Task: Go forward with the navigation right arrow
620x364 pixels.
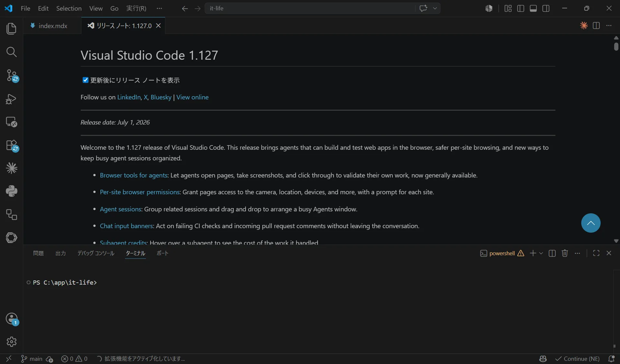Action: point(198,8)
